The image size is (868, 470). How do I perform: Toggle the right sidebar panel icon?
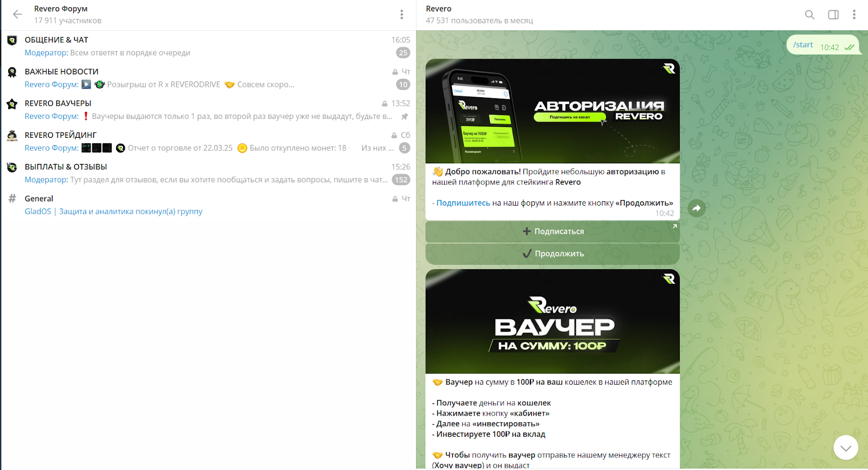click(833, 15)
